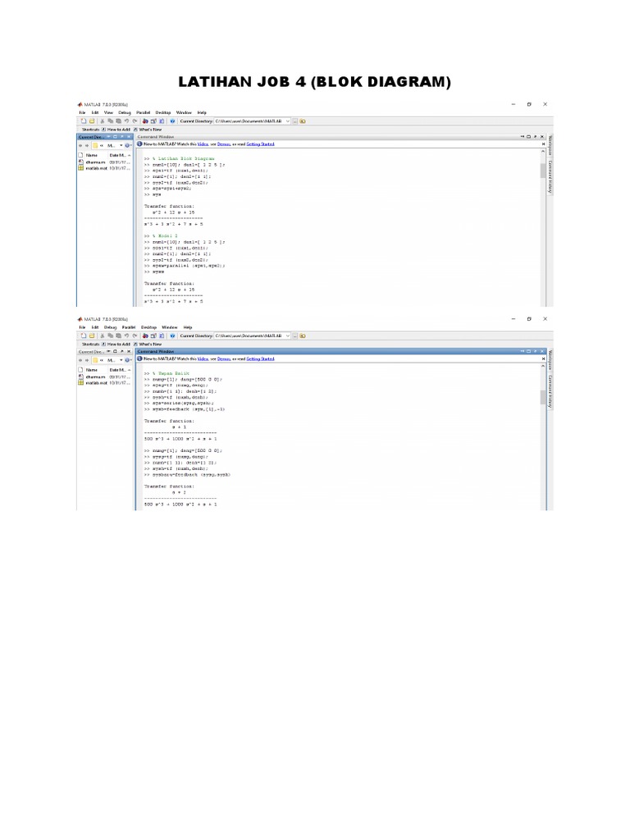Click Paste icon in Latihan Blok Diagram MATLAB window
The height and width of the screenshot is (840, 630).
pyautogui.click(x=118, y=121)
